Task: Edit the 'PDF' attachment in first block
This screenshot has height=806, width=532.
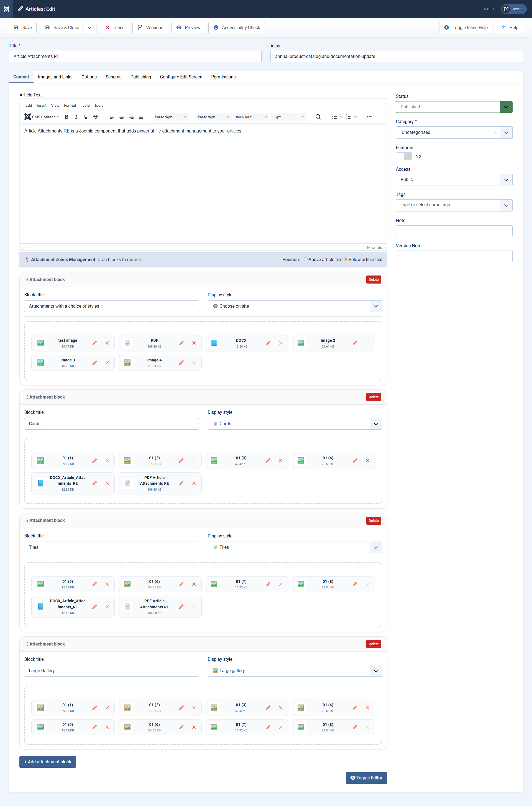Action: [x=181, y=343]
